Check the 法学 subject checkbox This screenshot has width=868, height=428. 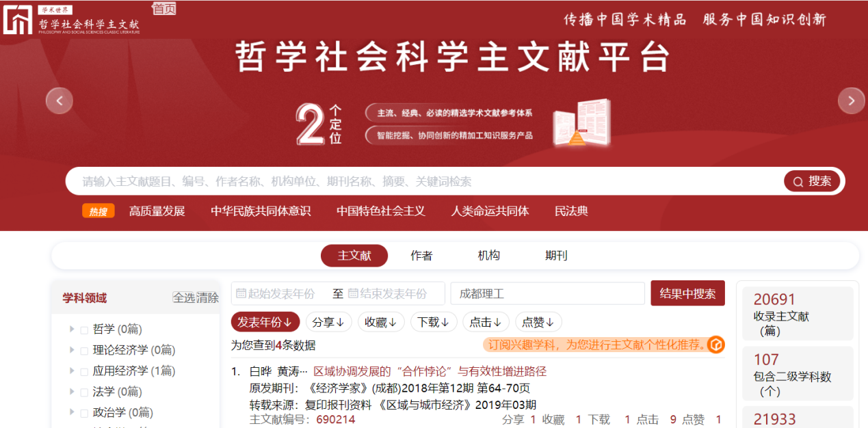point(84,393)
